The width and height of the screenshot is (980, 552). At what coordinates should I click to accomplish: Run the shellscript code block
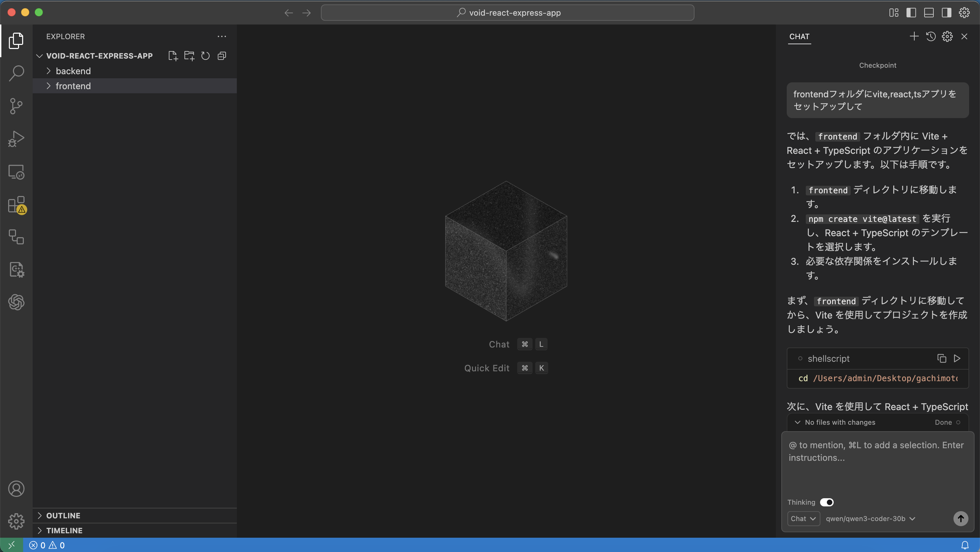[x=957, y=358]
